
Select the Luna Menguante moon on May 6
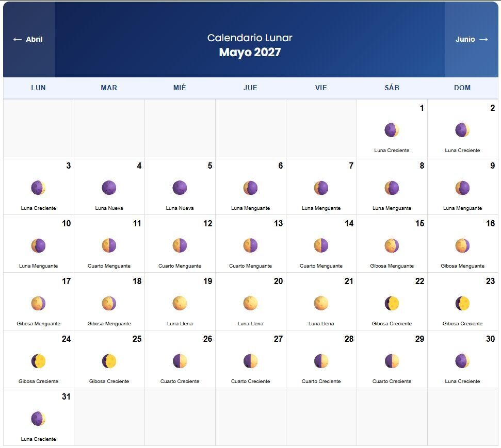(251, 188)
